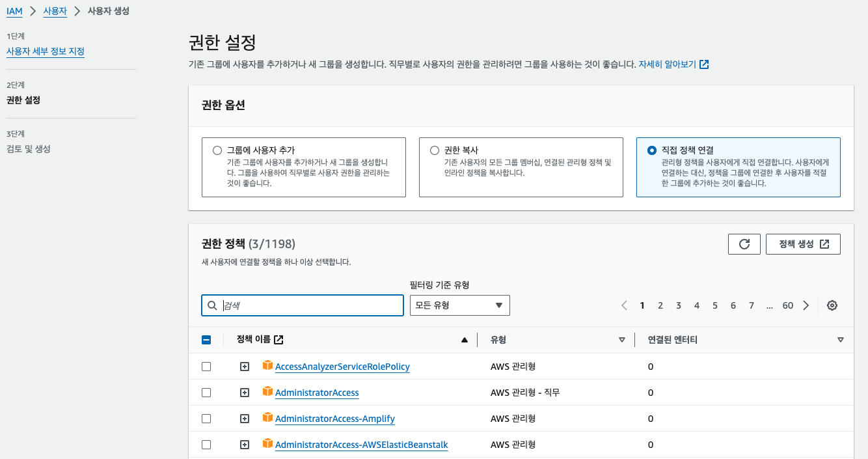The width and height of the screenshot is (868, 459).
Task: Go to page 3 of policies
Action: point(679,305)
